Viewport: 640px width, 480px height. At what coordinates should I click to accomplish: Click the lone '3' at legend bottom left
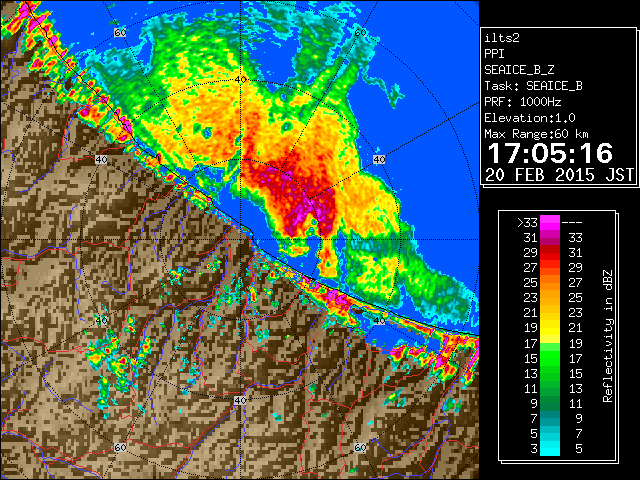pos(534,449)
